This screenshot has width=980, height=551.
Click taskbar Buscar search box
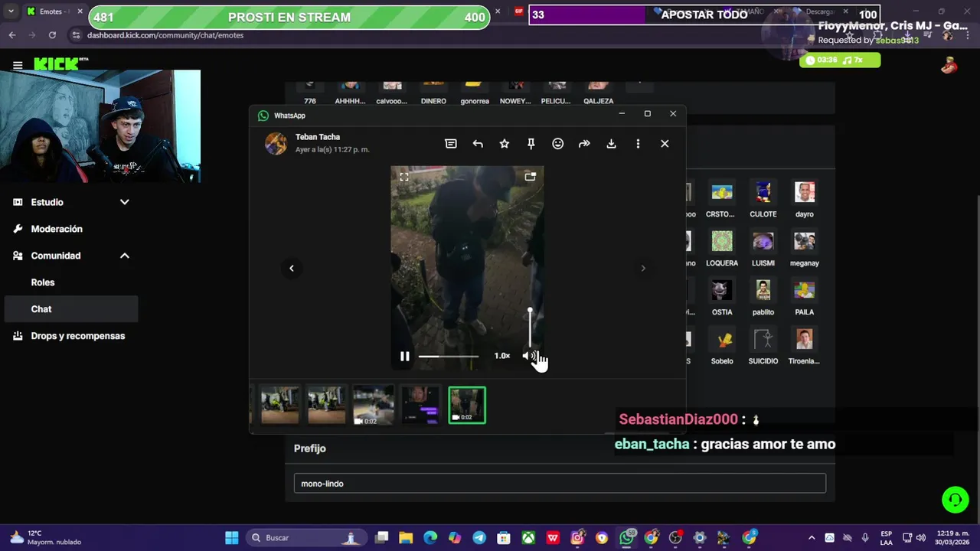(306, 538)
